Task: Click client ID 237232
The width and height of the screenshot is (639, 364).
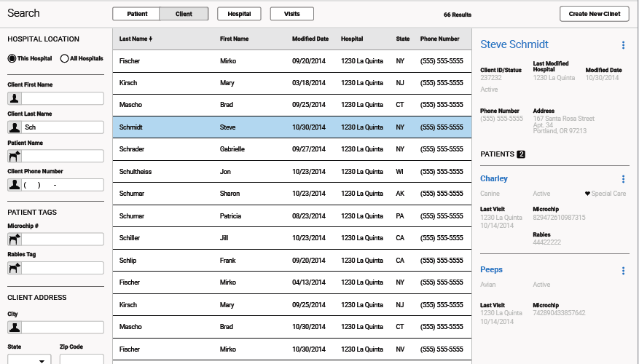Action: click(490, 78)
